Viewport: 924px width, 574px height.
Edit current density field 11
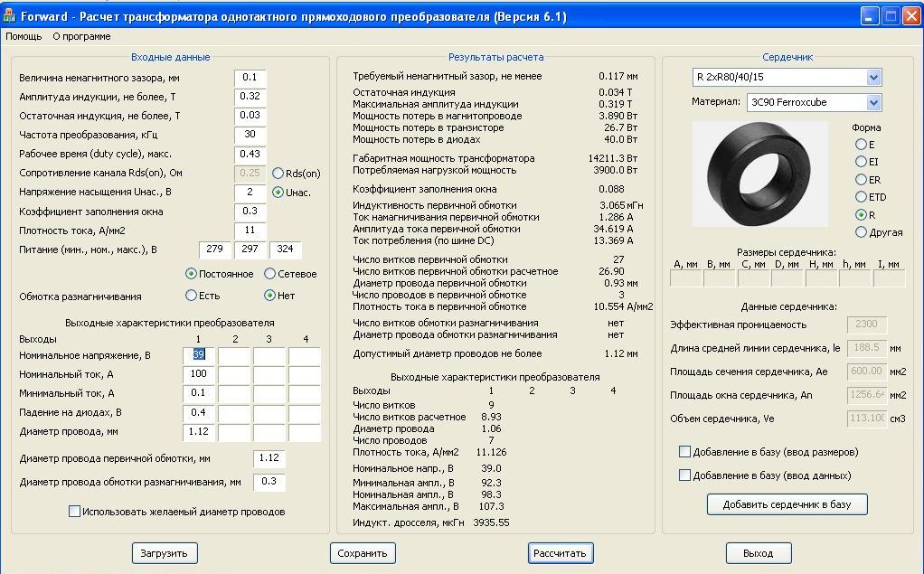point(250,231)
